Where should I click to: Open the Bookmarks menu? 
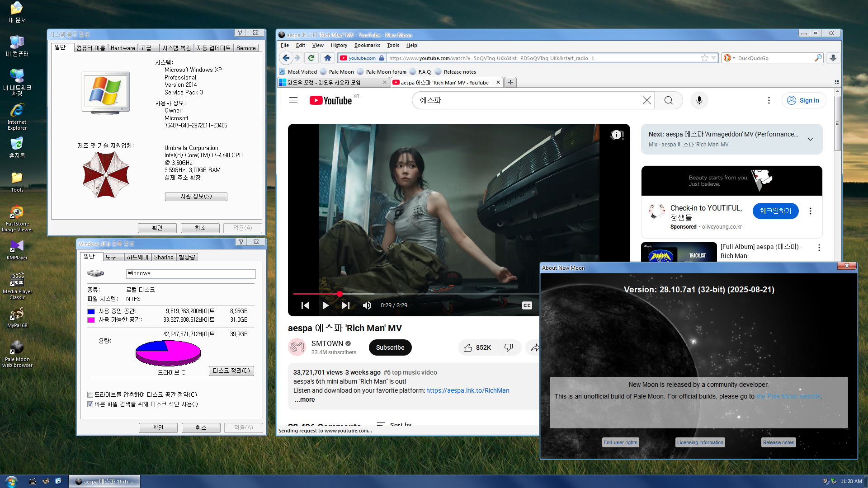click(367, 45)
